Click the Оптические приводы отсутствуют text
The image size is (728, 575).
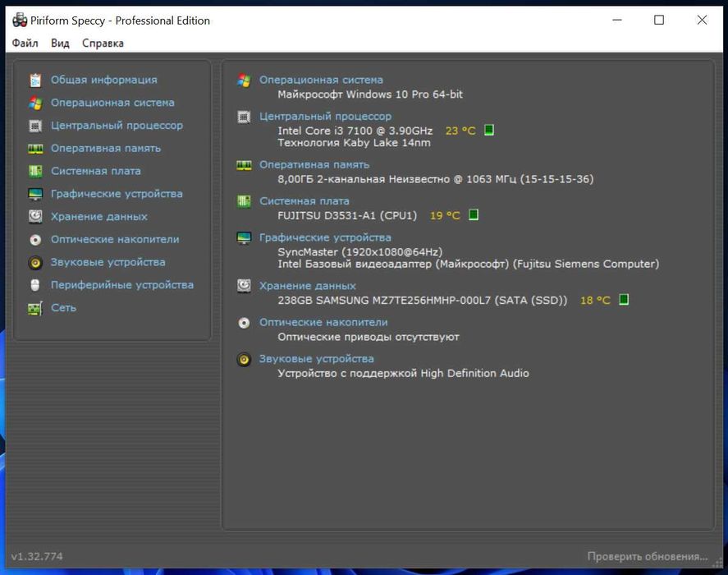pyautogui.click(x=369, y=337)
